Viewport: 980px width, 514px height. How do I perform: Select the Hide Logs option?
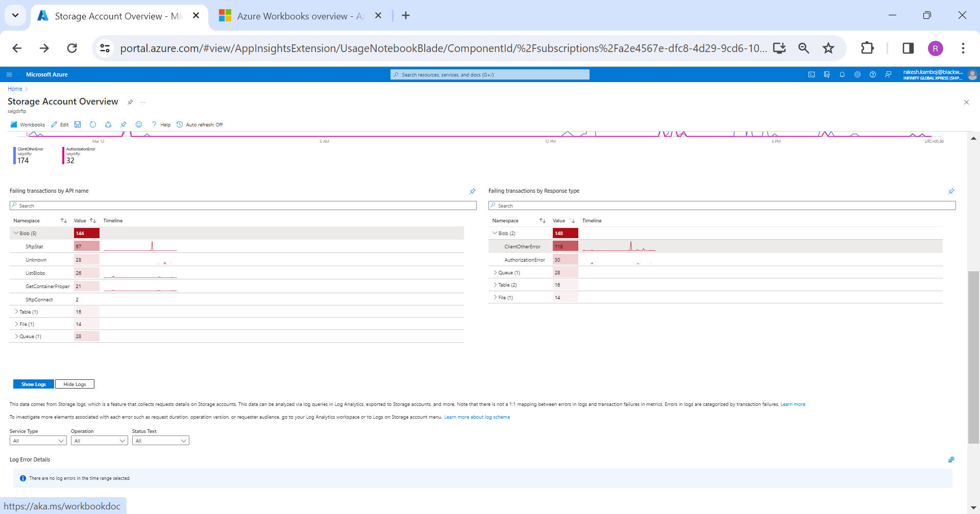pyautogui.click(x=75, y=384)
